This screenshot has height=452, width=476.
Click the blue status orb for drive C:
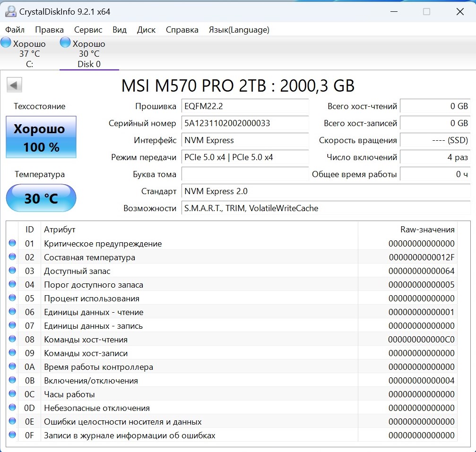pos(6,43)
